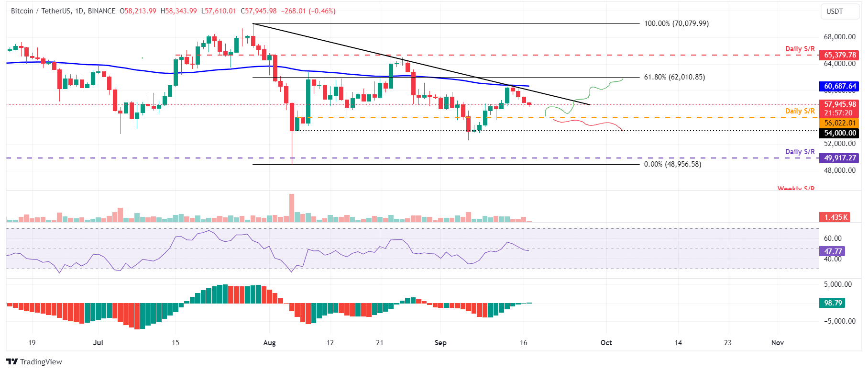Select the 65,379.78 red price label
Viewport: 868px width, 372px height.
point(839,55)
